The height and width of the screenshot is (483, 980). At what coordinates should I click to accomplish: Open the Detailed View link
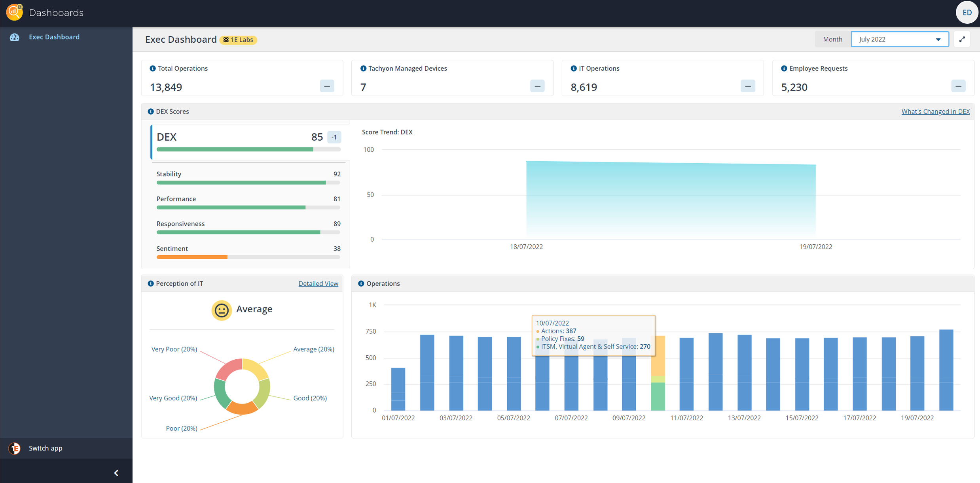(x=318, y=283)
